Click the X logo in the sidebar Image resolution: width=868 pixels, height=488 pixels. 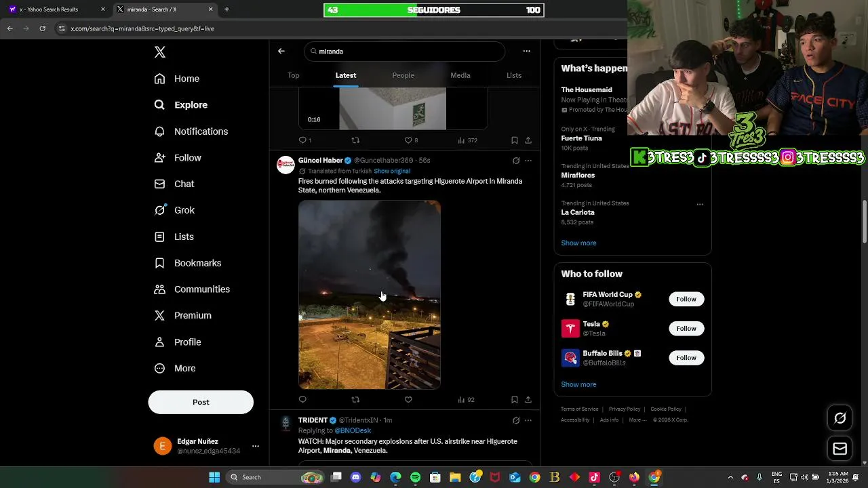pyautogui.click(x=160, y=52)
